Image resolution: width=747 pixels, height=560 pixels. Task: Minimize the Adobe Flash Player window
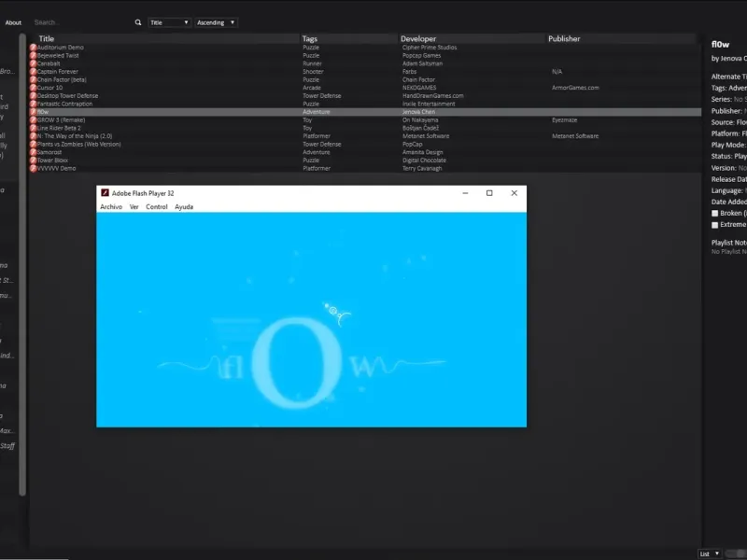click(465, 193)
